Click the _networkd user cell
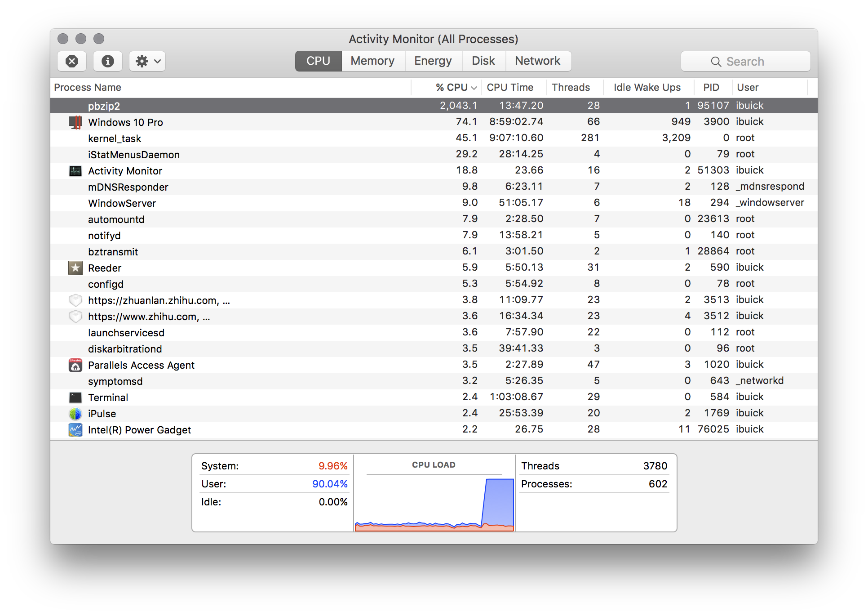Screen dimensions: 868x616 tap(760, 380)
